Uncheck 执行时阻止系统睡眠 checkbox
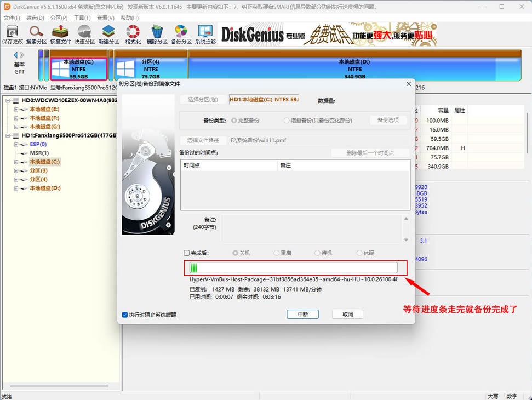The height and width of the screenshot is (400, 532). 125,315
